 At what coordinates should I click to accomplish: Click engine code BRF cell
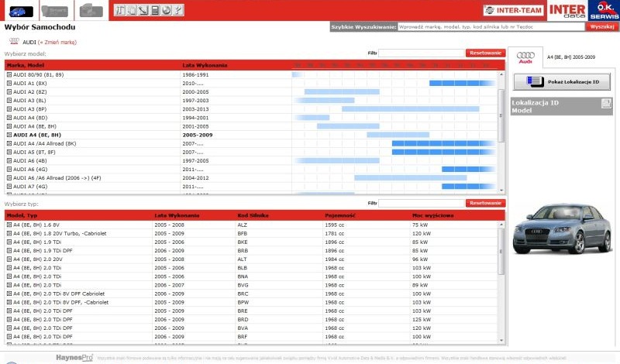[243, 337]
